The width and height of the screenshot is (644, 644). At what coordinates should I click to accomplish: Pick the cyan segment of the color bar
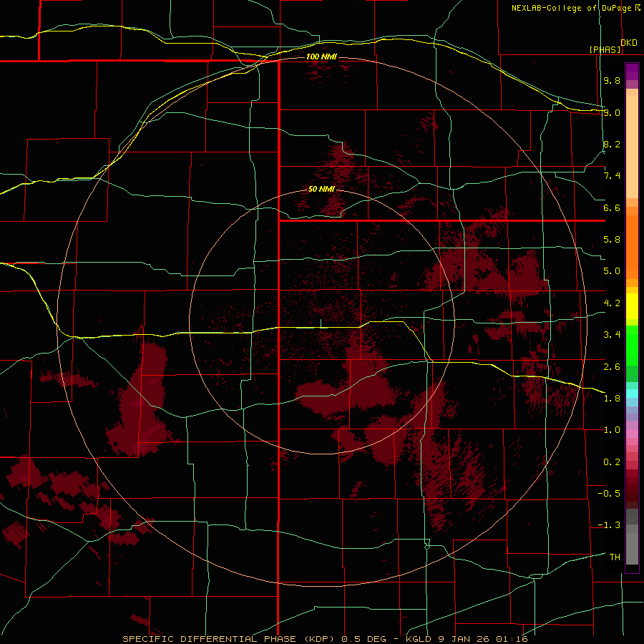point(632,394)
